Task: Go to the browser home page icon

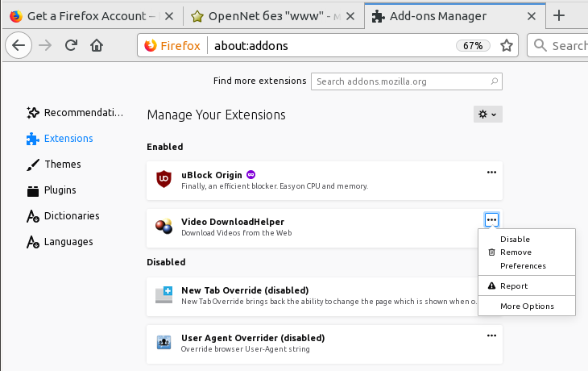Action: (x=96, y=46)
